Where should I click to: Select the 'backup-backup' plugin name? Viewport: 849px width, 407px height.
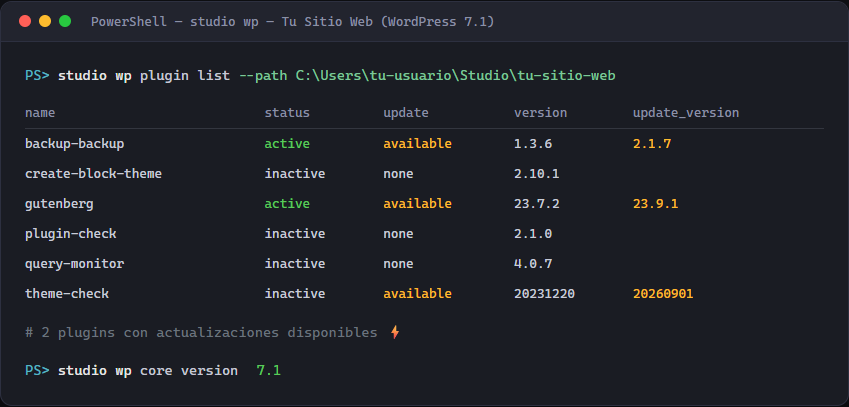click(x=75, y=143)
